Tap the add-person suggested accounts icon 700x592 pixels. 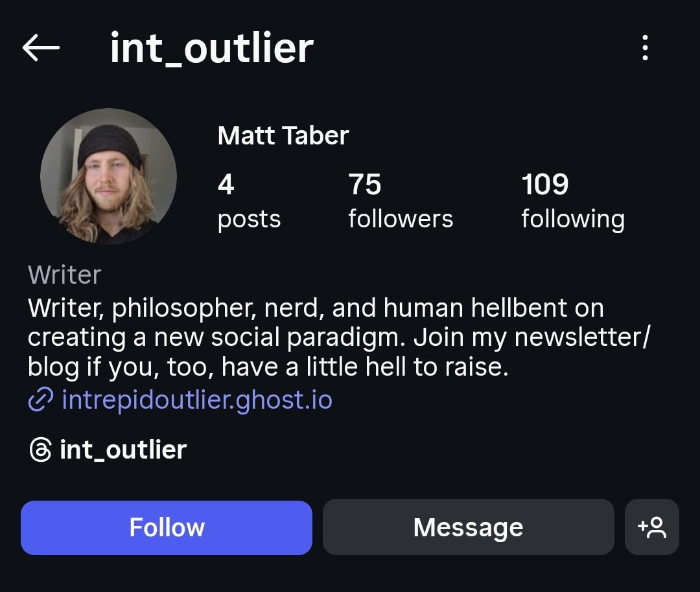651,527
